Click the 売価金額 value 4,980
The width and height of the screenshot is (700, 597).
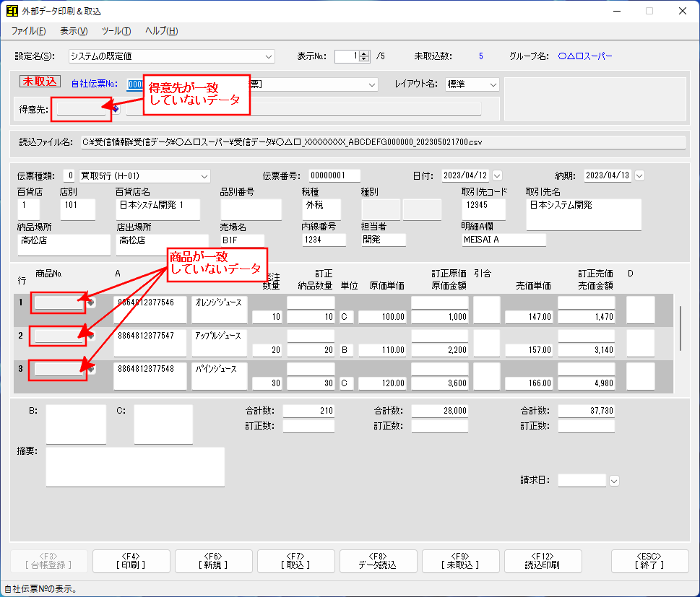click(586, 383)
